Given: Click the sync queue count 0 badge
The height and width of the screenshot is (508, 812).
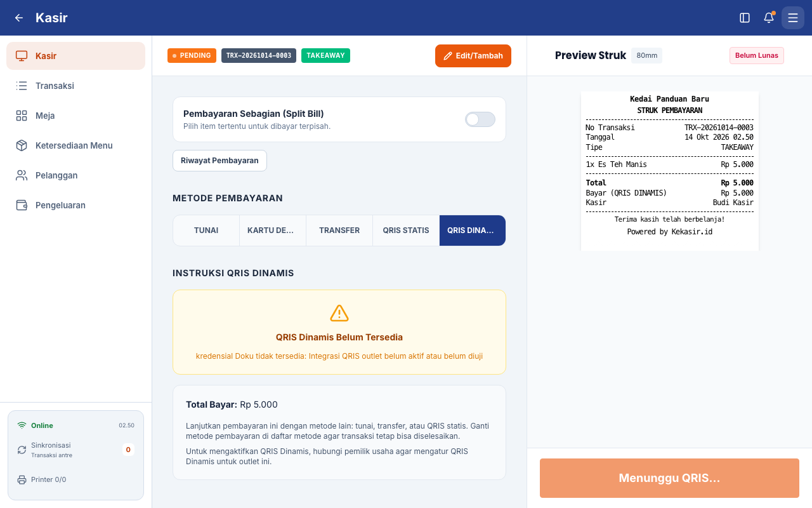Looking at the screenshot, I should (x=128, y=450).
